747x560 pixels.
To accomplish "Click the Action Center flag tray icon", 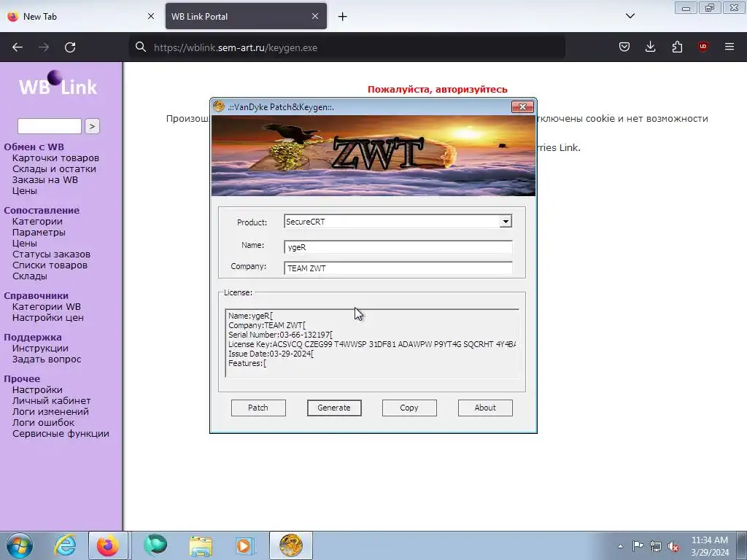I will pyautogui.click(x=638, y=545).
